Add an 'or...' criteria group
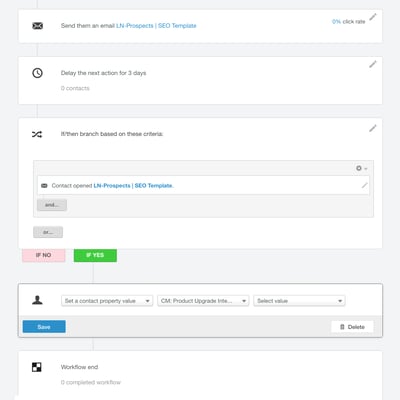Screen dimensions: 400x400 [48, 232]
